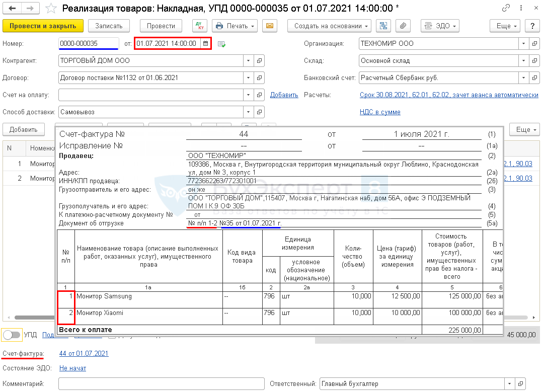543x392 pixels.
Task: Click the envelope email icon
Action: click(x=270, y=26)
